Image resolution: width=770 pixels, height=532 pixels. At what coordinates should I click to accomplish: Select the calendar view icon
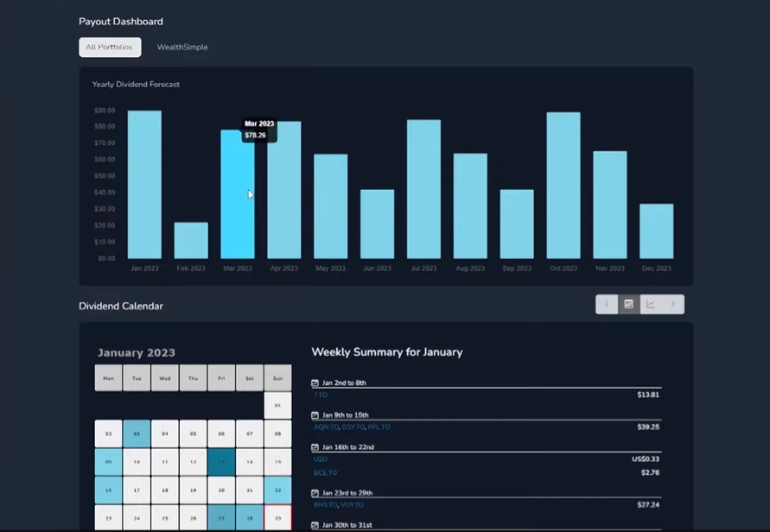pos(628,304)
